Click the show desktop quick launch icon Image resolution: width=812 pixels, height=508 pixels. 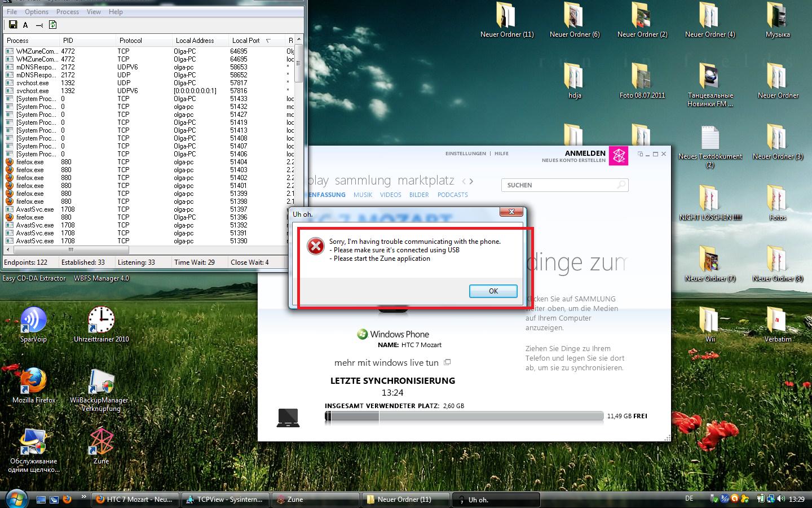(x=41, y=500)
